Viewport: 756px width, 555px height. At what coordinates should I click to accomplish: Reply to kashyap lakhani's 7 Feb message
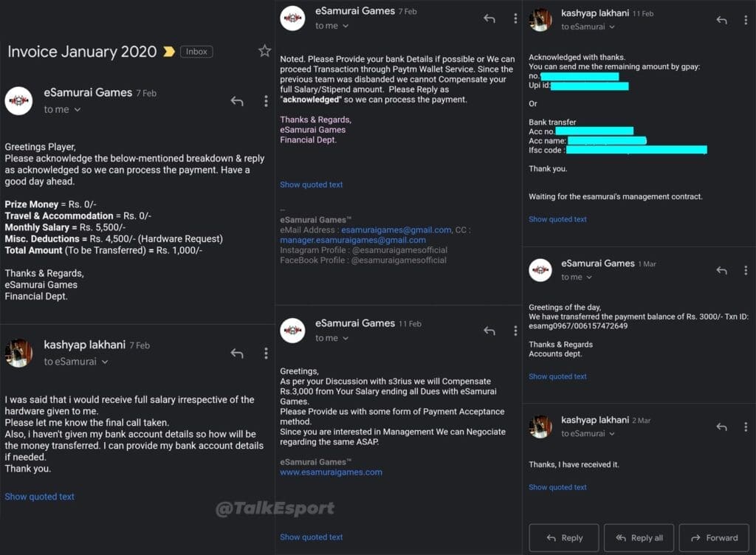(x=237, y=354)
